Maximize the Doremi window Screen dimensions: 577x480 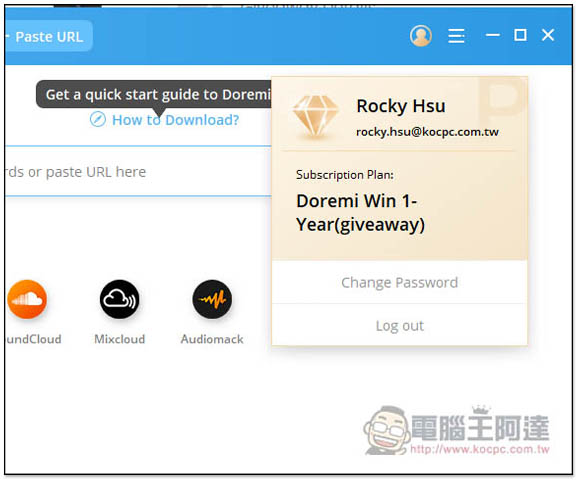click(520, 35)
